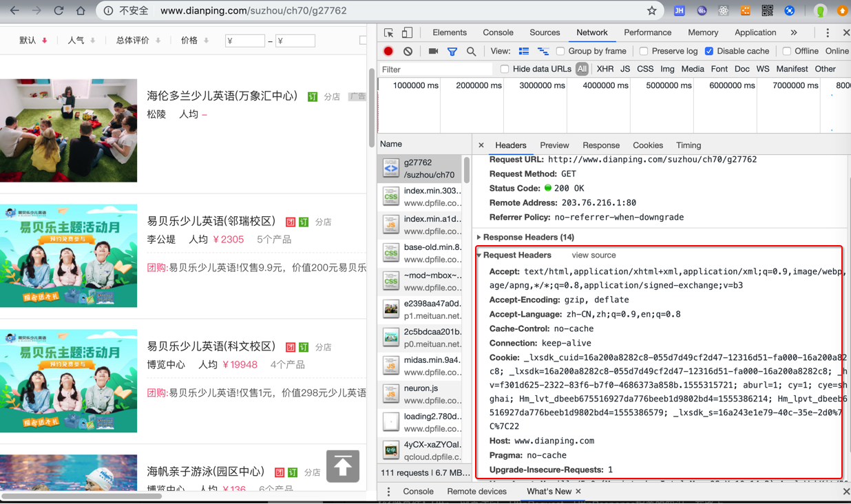Tick the checkbox beside the price filter
The width and height of the screenshot is (851, 504).
[x=363, y=41]
